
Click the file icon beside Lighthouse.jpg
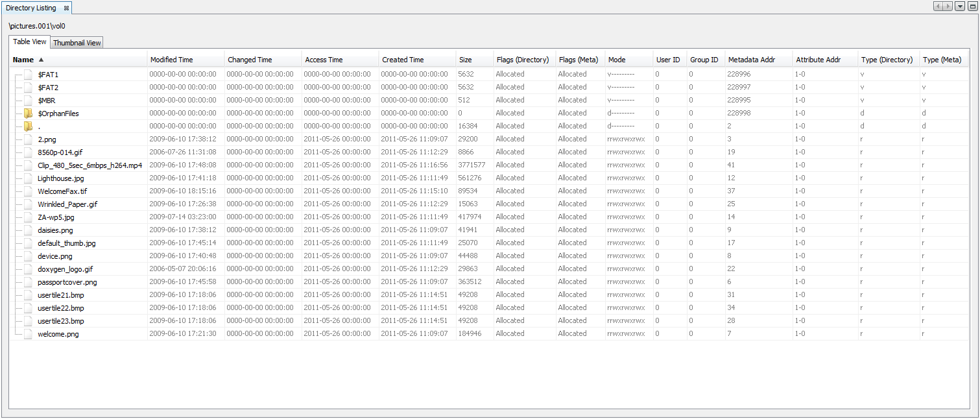pyautogui.click(x=27, y=178)
